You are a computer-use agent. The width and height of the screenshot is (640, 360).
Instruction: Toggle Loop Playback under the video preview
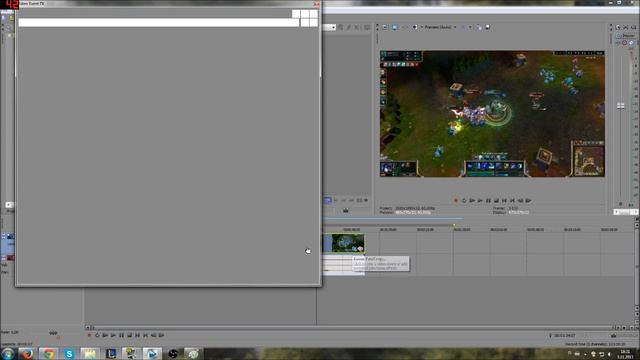point(464,200)
